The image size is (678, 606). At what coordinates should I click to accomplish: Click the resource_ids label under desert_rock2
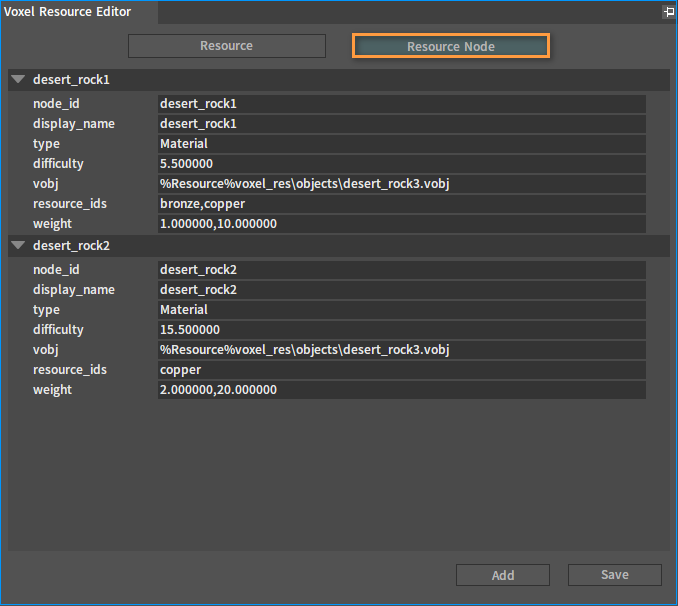[70, 370]
